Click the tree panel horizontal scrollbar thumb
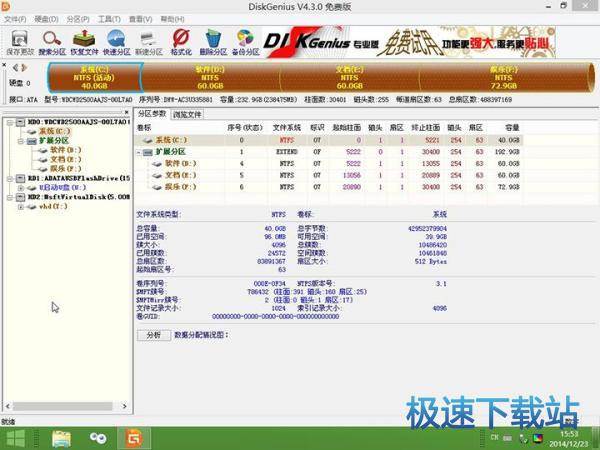The width and height of the screenshot is (600, 450). (x=63, y=406)
